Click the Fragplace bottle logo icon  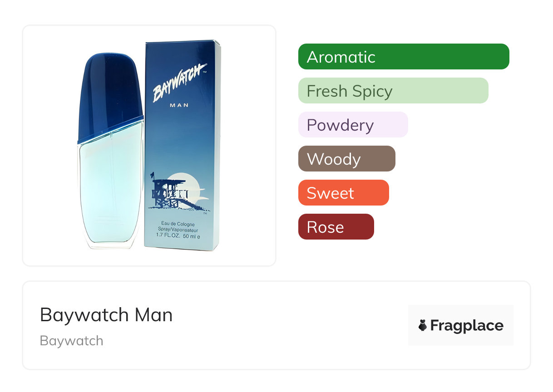point(423,325)
